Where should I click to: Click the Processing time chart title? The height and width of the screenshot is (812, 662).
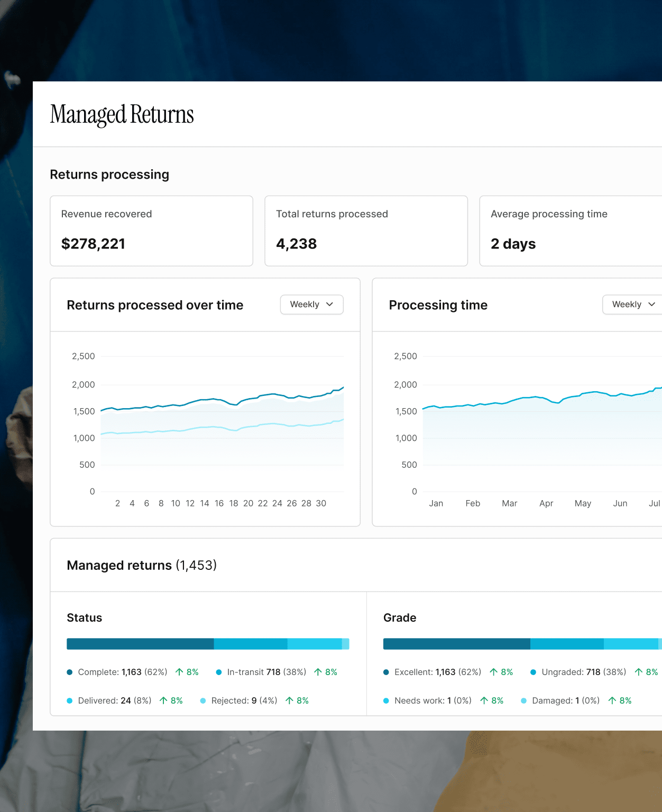pos(438,305)
